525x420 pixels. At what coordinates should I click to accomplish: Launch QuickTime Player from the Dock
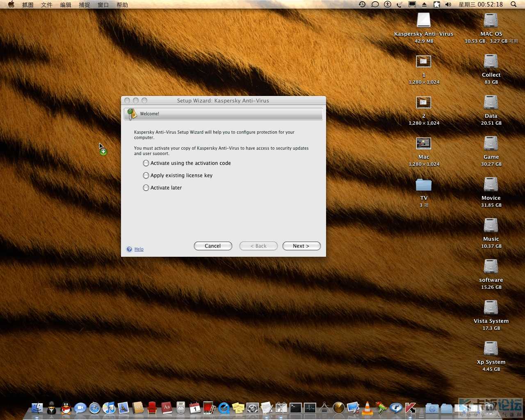pyautogui.click(x=224, y=408)
